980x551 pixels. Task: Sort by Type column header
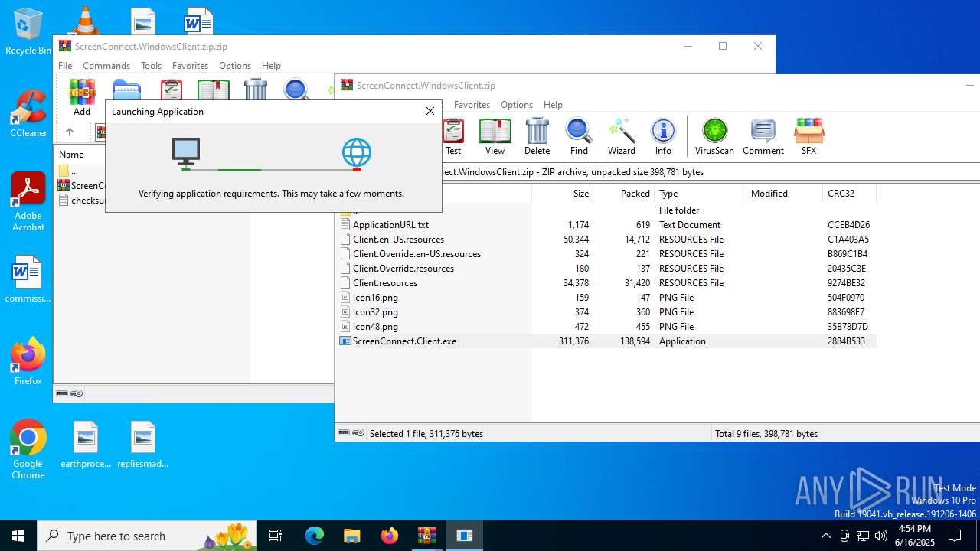coord(700,194)
